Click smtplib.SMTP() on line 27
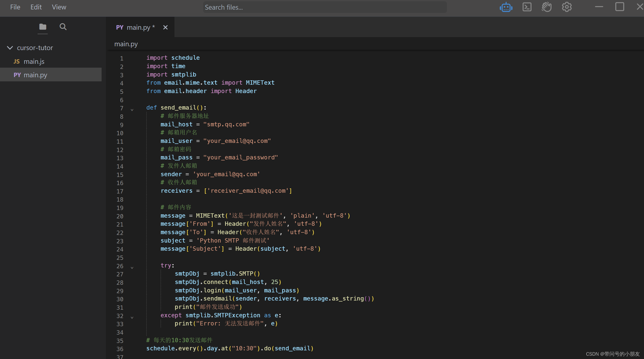The height and width of the screenshot is (359, 644). 235,274
